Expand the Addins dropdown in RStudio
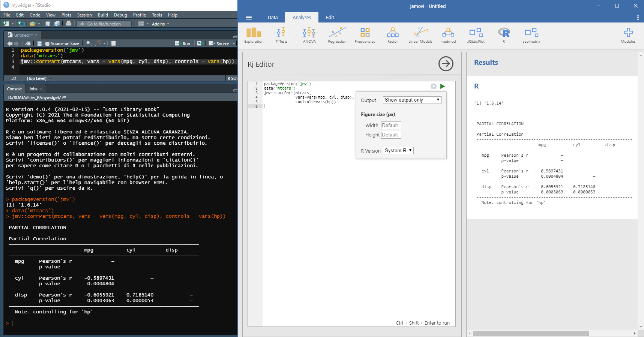The height and width of the screenshot is (337, 644). coord(161,24)
